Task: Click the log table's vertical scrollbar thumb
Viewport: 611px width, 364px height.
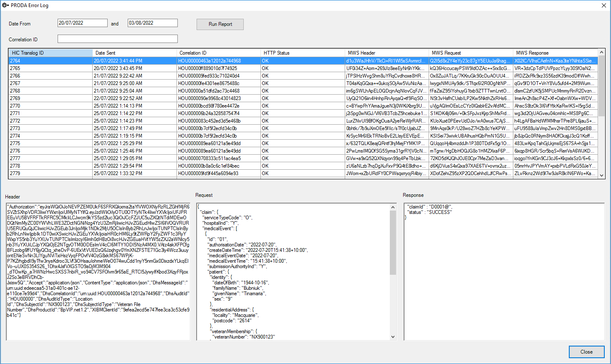Action: point(601,86)
